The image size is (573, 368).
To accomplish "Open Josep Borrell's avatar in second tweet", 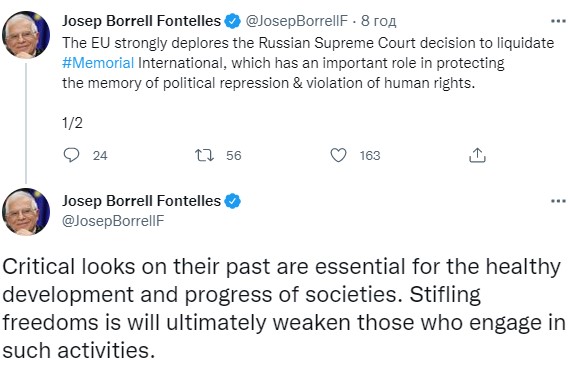I will click(26, 212).
